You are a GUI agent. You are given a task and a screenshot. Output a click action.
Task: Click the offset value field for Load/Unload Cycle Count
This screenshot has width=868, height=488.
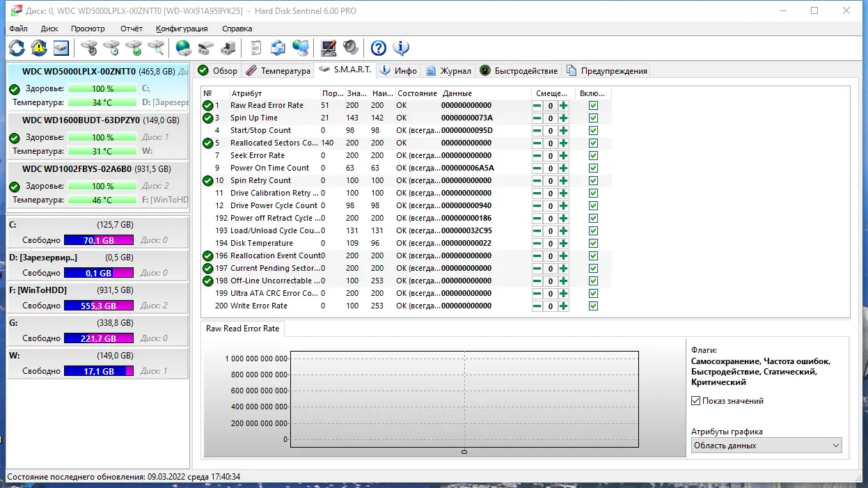pyautogui.click(x=551, y=231)
